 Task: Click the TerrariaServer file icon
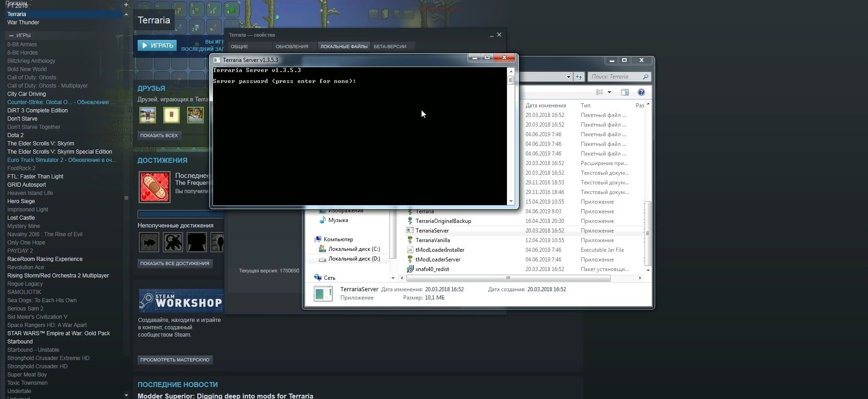(410, 231)
